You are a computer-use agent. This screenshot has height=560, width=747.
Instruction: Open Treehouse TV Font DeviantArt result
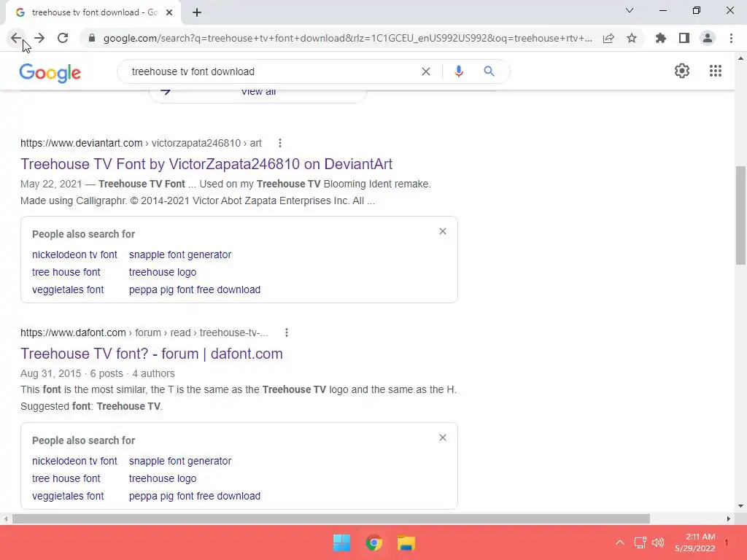(206, 164)
